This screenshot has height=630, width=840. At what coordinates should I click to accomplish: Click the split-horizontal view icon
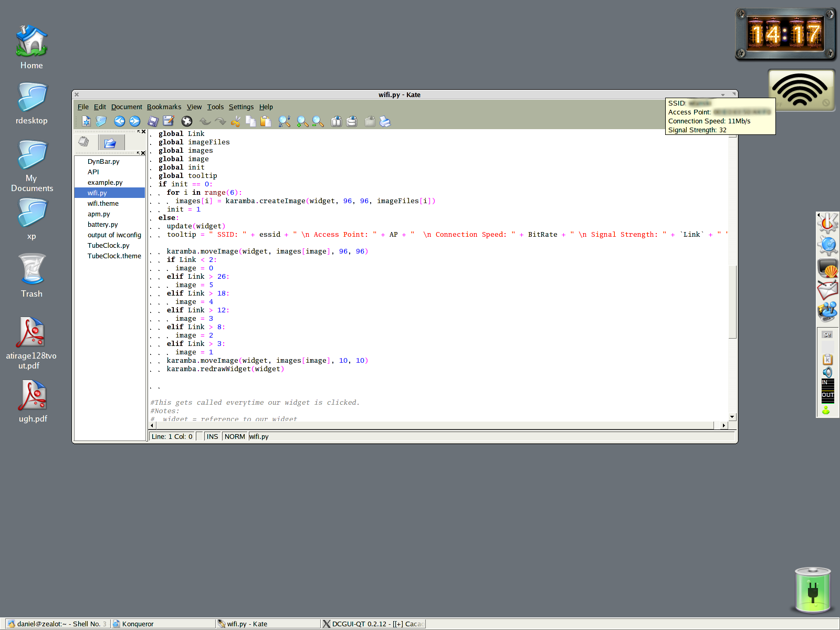(x=352, y=121)
